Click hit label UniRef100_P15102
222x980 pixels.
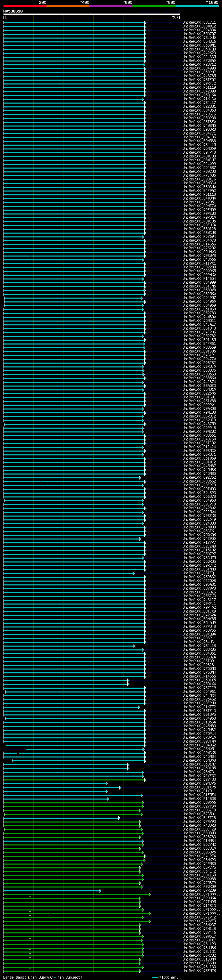coord(199,550)
